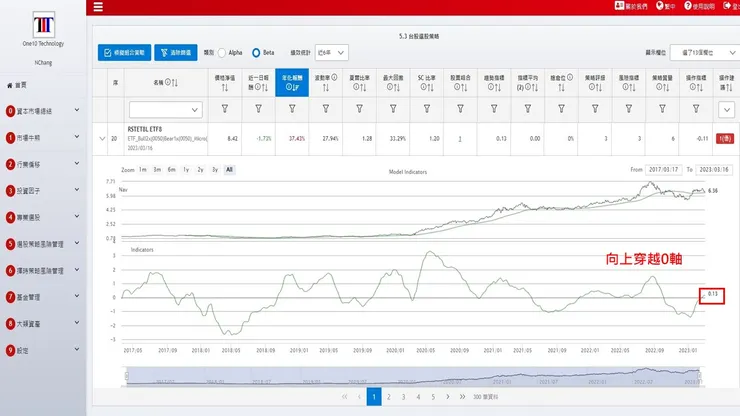Click the info icon in the volatility column header
This screenshot has width=740, height=416.
point(334,77)
